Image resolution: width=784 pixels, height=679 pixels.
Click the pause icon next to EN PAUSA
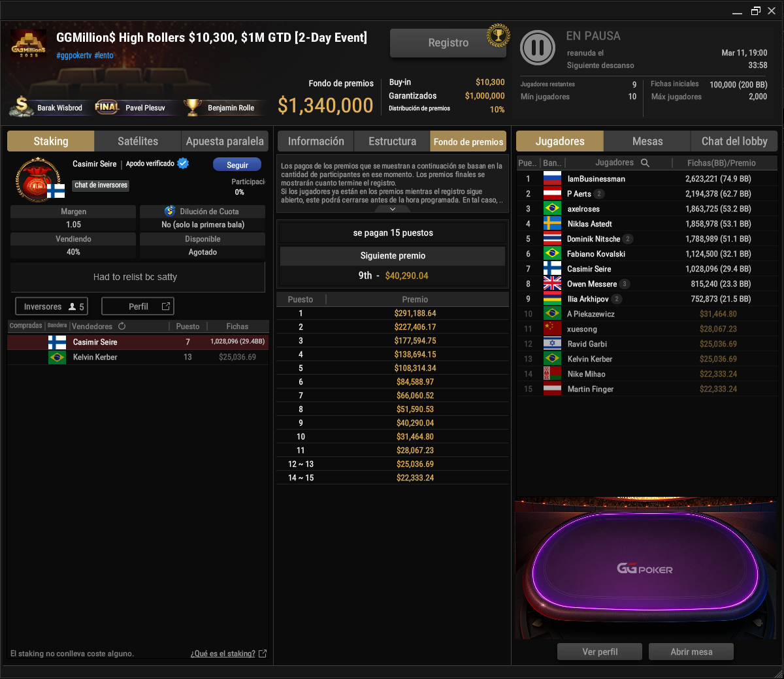538,48
